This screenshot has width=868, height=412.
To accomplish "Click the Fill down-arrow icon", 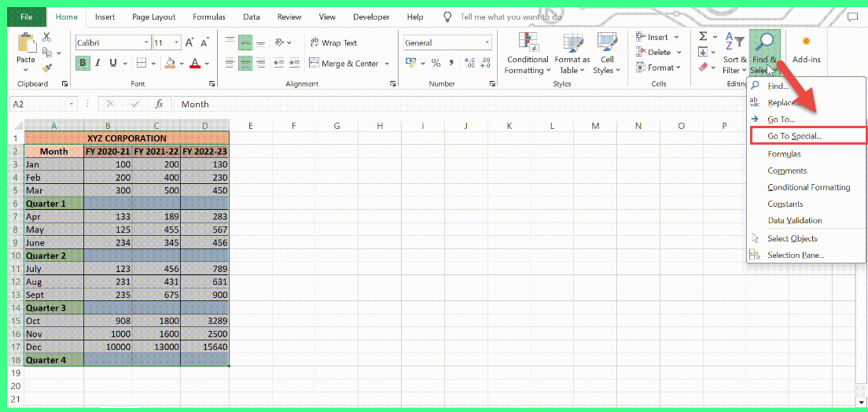I will (703, 52).
